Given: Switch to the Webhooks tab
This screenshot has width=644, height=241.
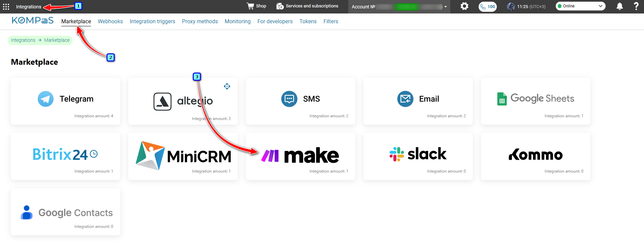Looking at the screenshot, I should [110, 21].
